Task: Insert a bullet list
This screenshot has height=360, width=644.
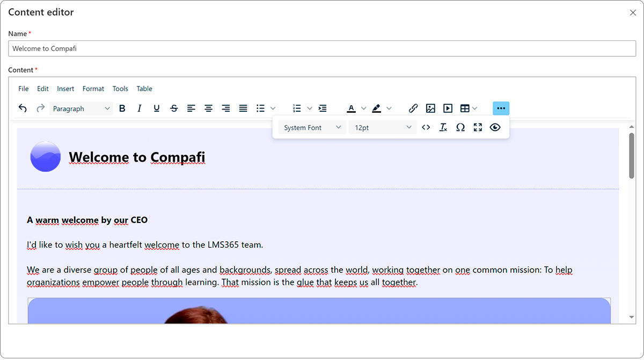Action: click(261, 109)
